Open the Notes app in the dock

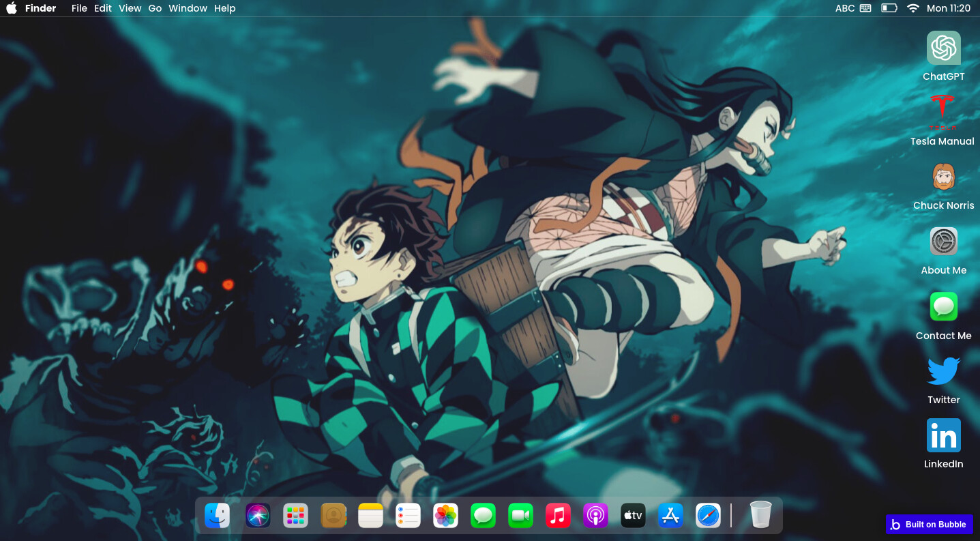[x=371, y=515]
